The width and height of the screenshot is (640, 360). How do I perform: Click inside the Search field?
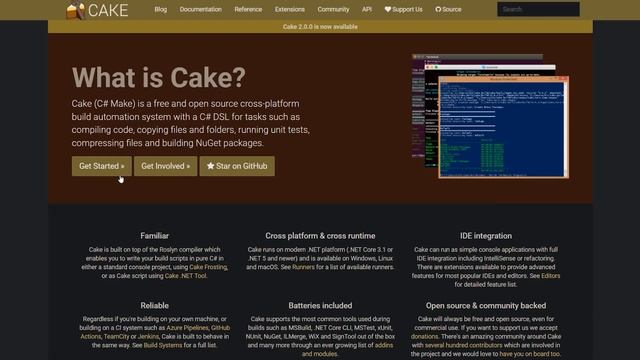[538, 9]
